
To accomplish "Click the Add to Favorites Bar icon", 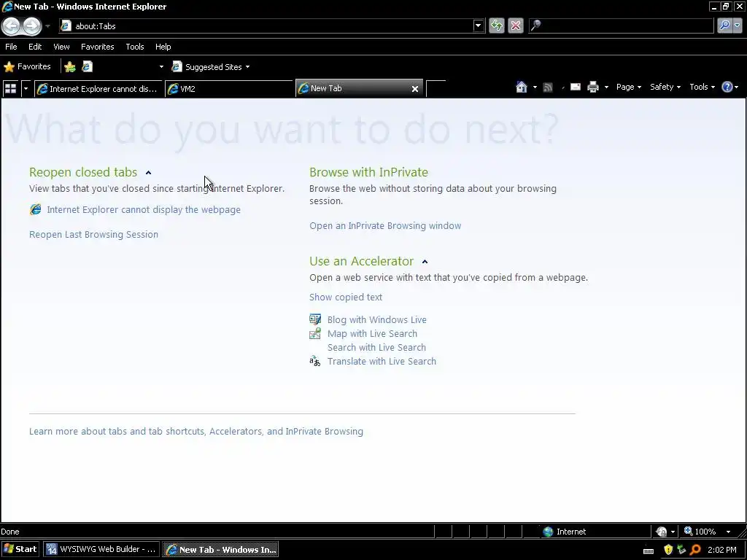I will [x=70, y=66].
